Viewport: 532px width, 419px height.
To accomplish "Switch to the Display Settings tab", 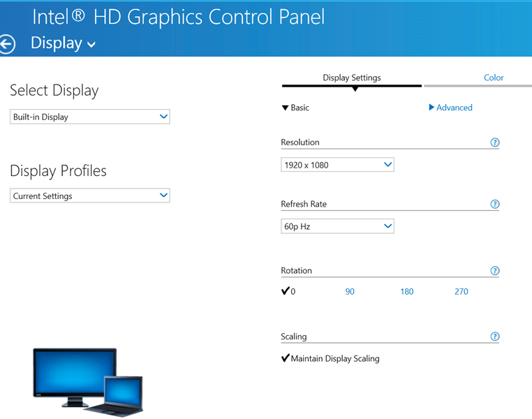I will click(x=352, y=78).
